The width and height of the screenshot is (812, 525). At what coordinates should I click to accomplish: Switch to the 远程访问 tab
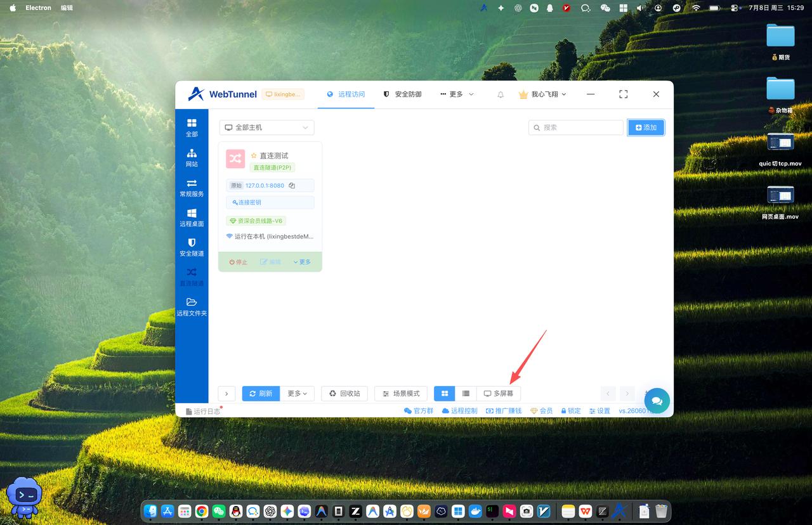point(346,94)
